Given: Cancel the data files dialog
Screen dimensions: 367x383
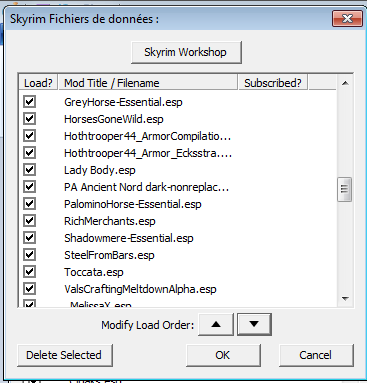Looking at the screenshot, I should point(316,355).
